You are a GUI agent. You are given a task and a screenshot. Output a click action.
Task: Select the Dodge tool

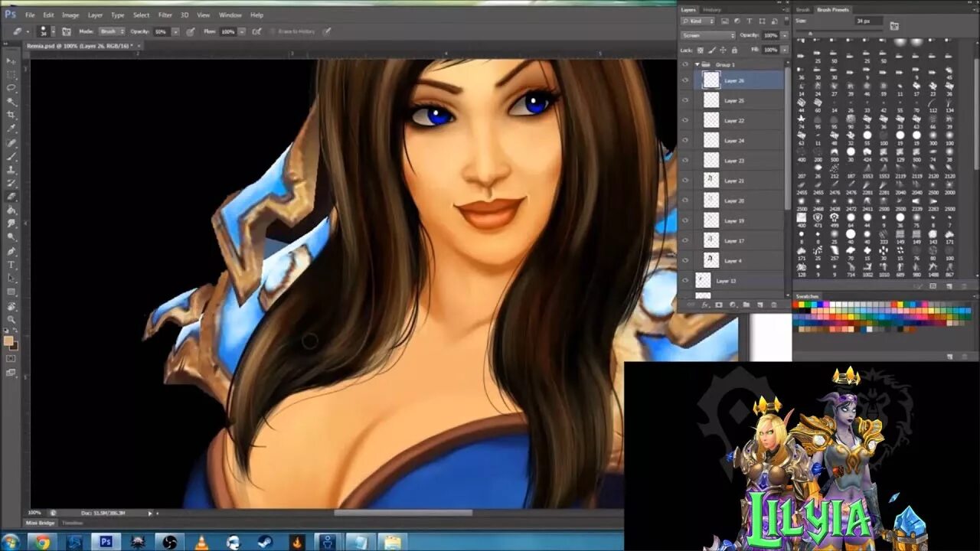click(x=11, y=237)
